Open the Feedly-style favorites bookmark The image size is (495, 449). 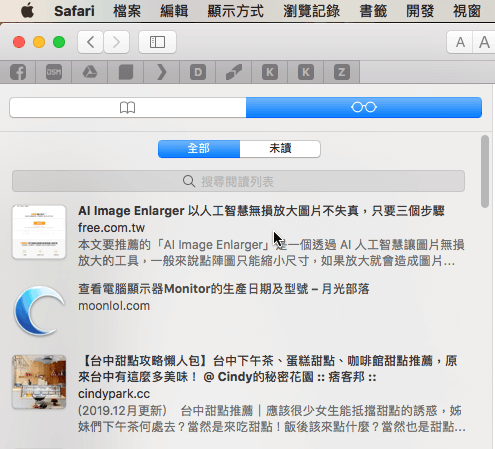[234, 72]
